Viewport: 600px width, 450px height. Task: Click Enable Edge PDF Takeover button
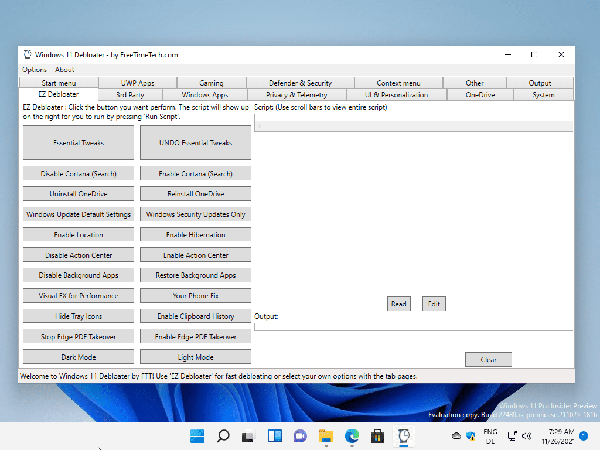pyautogui.click(x=196, y=336)
